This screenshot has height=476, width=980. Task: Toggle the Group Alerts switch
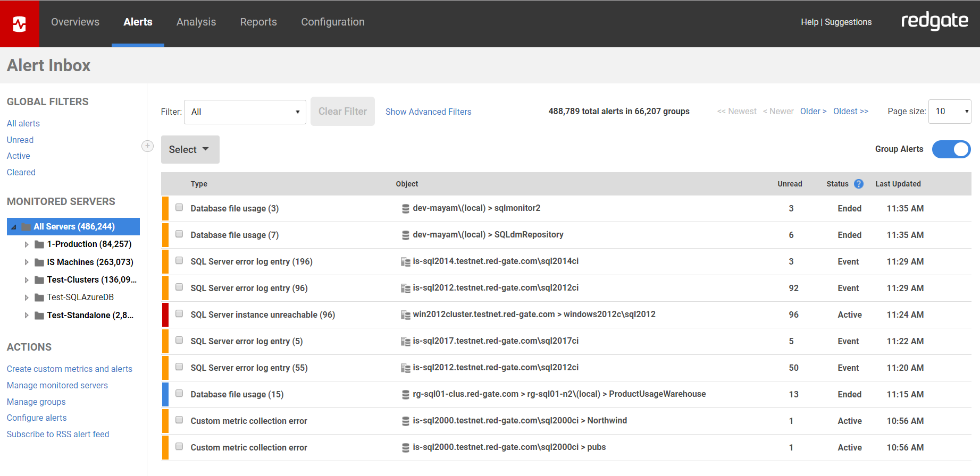pyautogui.click(x=951, y=149)
